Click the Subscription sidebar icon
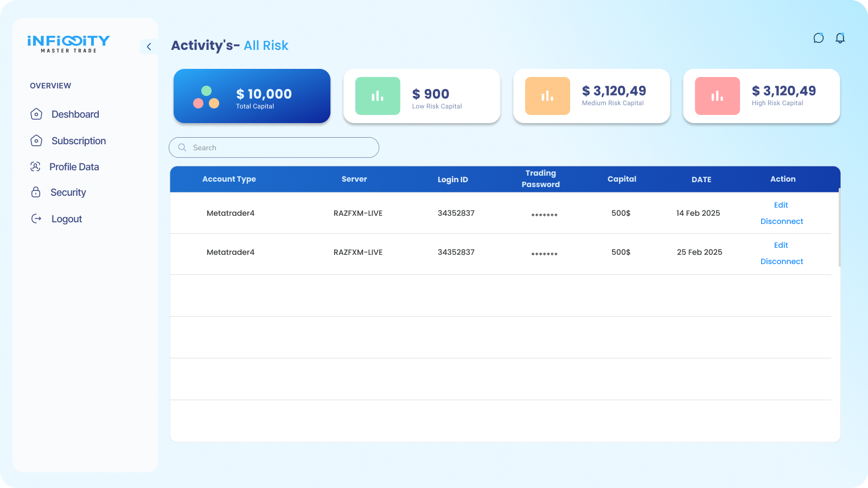Image resolution: width=868 pixels, height=488 pixels. [x=36, y=140]
